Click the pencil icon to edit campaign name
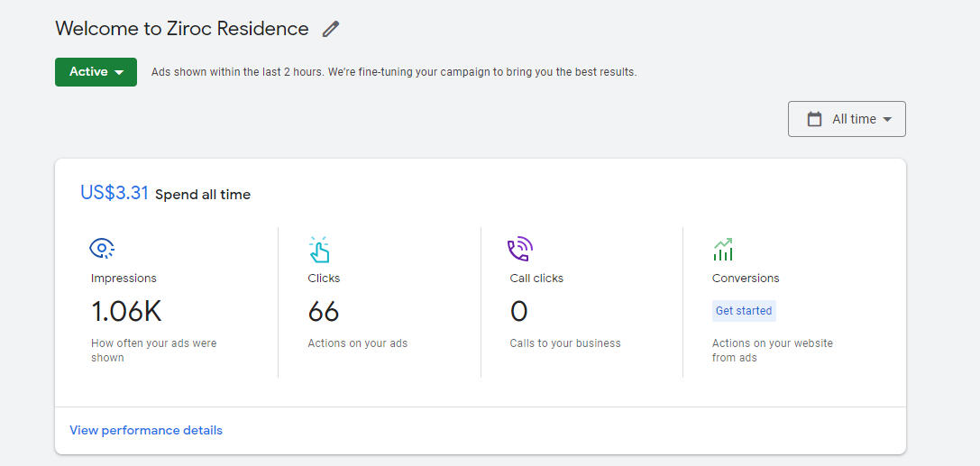This screenshot has width=980, height=466. click(x=331, y=29)
